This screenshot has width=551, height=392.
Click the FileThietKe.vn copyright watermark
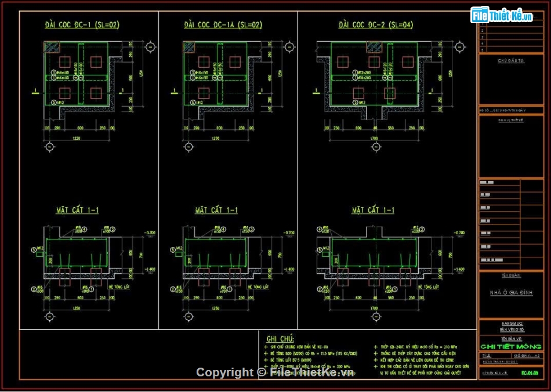click(x=275, y=373)
